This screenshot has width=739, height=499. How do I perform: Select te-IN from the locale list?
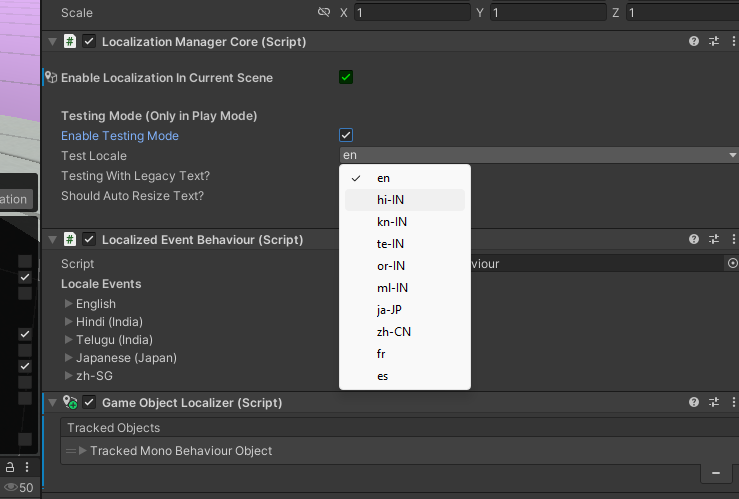pyautogui.click(x=405, y=244)
